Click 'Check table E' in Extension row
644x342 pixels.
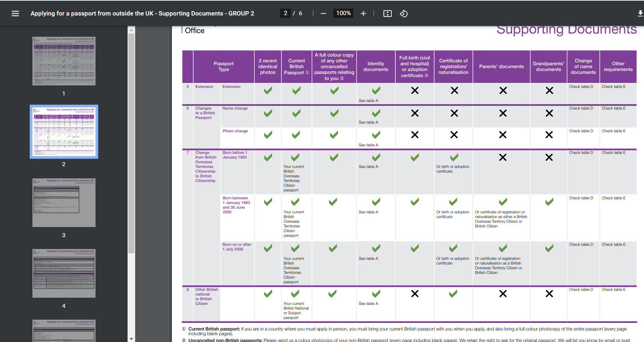[614, 86]
